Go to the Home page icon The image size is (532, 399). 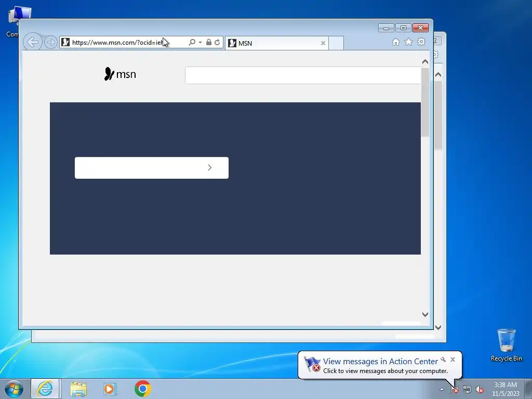tap(395, 42)
